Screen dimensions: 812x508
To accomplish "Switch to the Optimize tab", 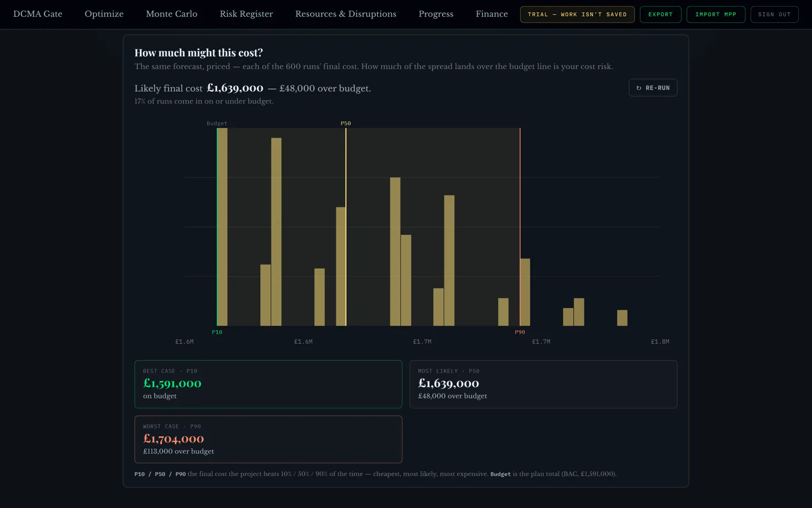I will click(104, 14).
